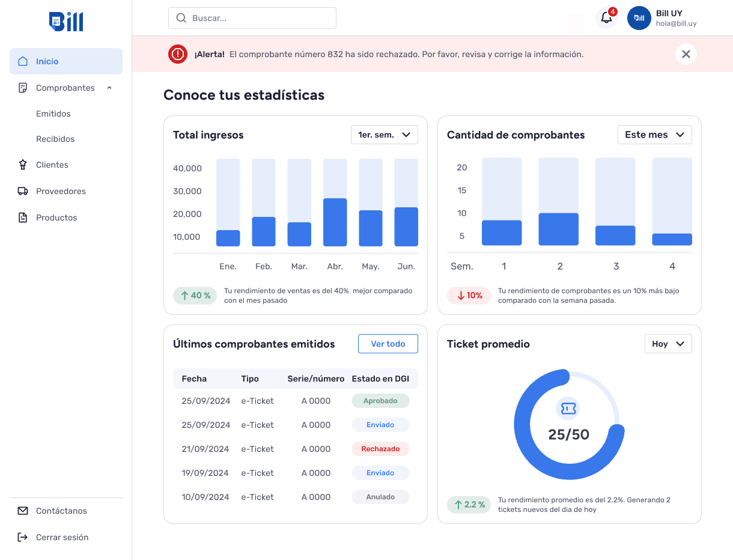
Task: Click the Tipo column header
Action: click(250, 379)
